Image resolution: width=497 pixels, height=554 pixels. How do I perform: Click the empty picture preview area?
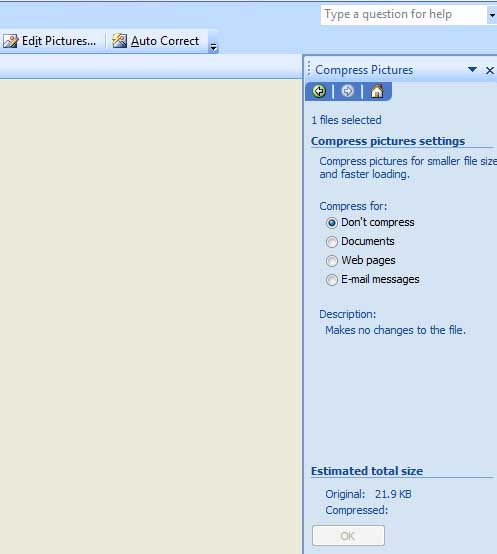pyautogui.click(x=151, y=317)
